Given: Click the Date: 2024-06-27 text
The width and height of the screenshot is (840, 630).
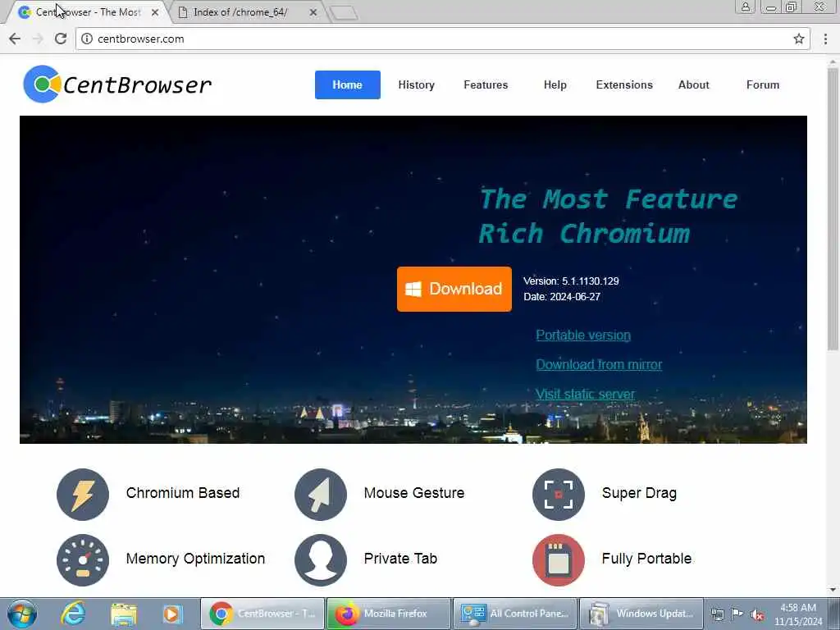Looking at the screenshot, I should pos(562,297).
